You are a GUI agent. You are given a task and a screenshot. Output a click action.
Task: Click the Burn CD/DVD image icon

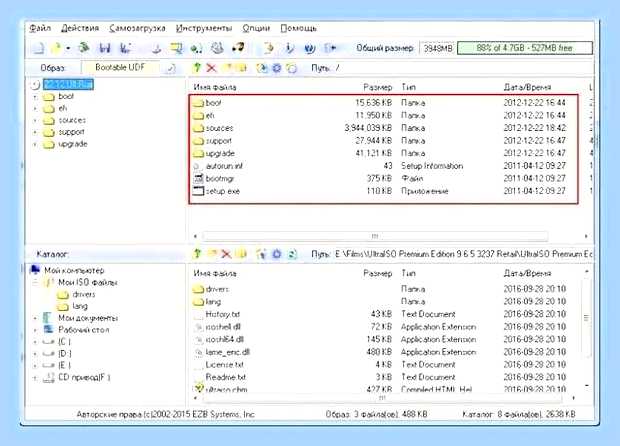pyautogui.click(x=238, y=48)
